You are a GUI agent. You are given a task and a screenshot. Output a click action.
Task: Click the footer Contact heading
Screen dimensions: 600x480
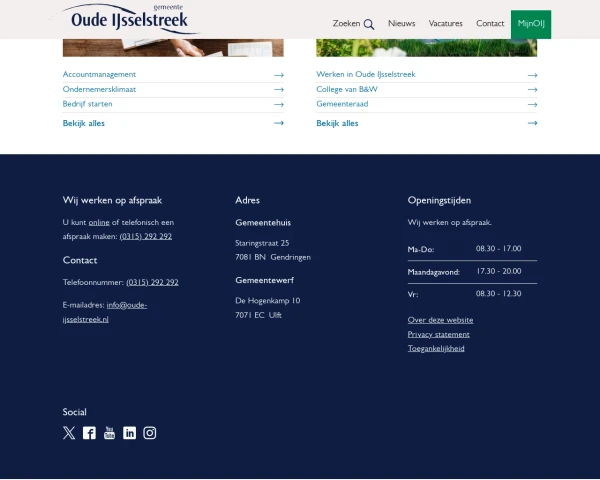(x=80, y=260)
